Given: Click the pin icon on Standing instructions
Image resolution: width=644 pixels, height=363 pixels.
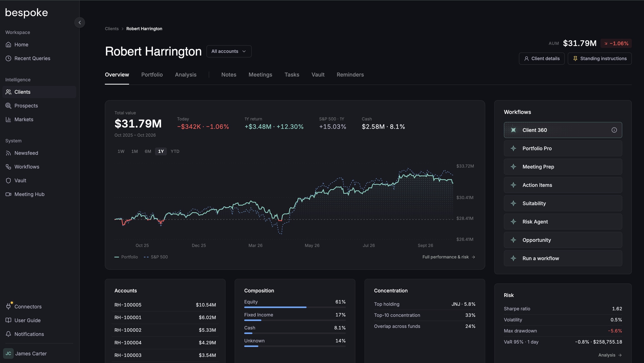Looking at the screenshot, I should pyautogui.click(x=575, y=59).
